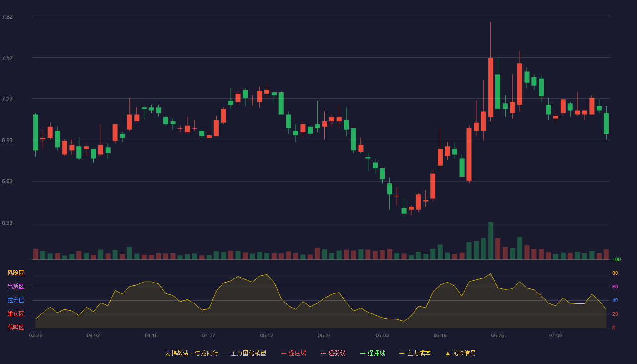Screen dimensions: 637x364
Task: Click the 风险区 zone label
Action: (15, 273)
